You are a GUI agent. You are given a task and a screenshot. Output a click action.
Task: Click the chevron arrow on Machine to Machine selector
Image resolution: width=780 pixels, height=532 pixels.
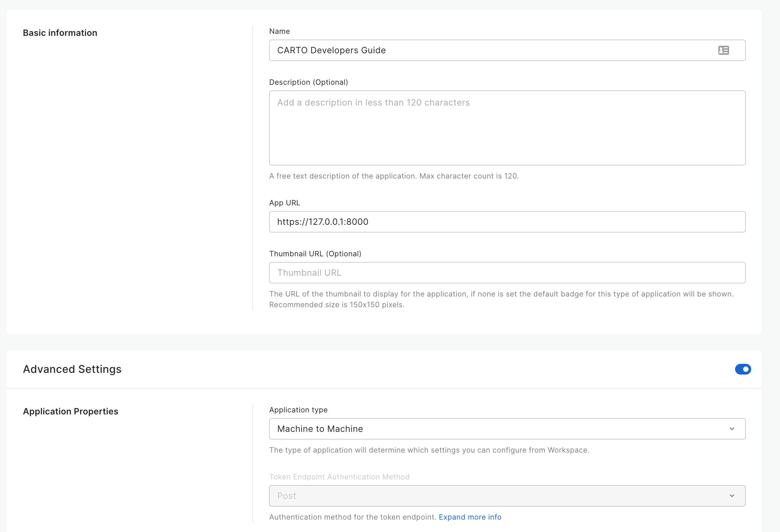coord(732,428)
